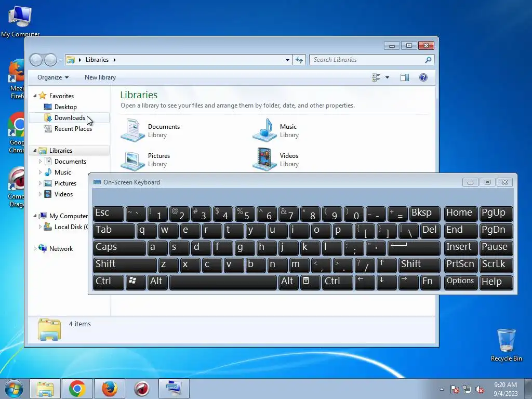Expand the Network tree node
Screen dimensions: 532x399
(x=35, y=249)
